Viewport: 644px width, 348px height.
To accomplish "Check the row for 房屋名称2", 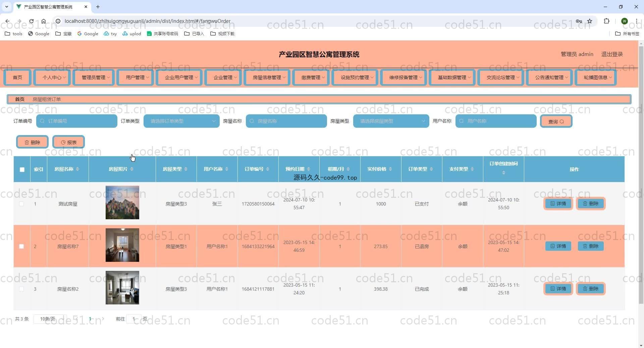I will [x=21, y=289].
